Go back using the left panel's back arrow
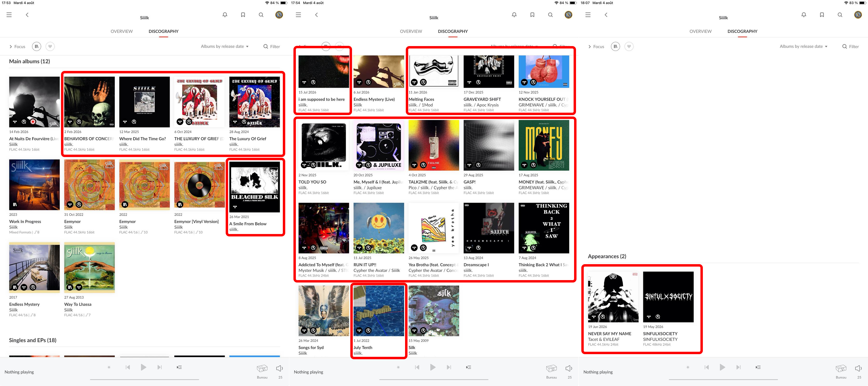Image resolution: width=868 pixels, height=386 pixels. click(27, 15)
